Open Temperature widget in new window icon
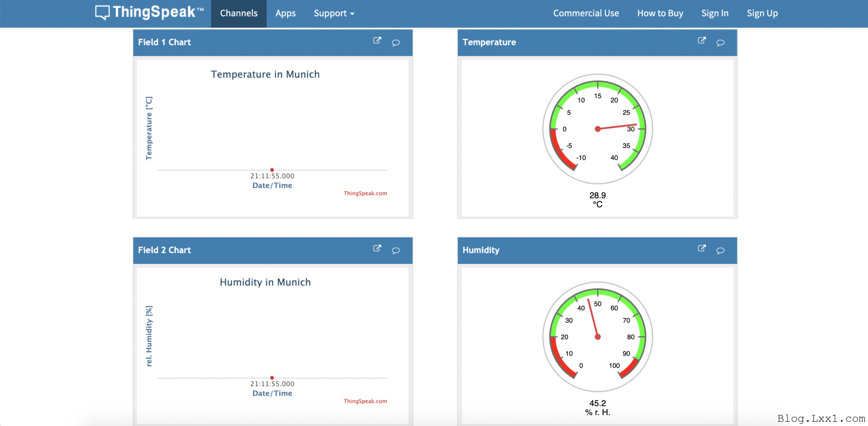 tap(702, 40)
